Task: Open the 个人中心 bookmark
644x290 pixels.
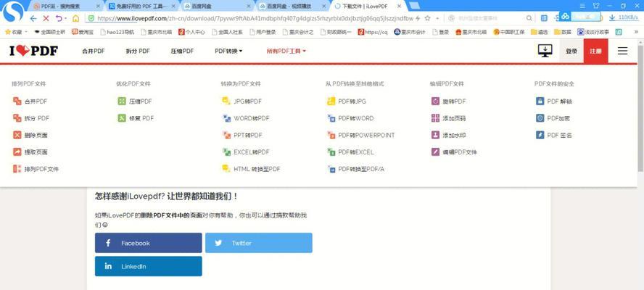Action: point(191,32)
